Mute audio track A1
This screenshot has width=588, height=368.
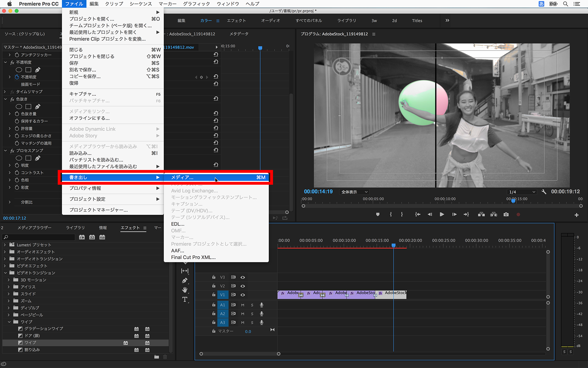point(243,305)
